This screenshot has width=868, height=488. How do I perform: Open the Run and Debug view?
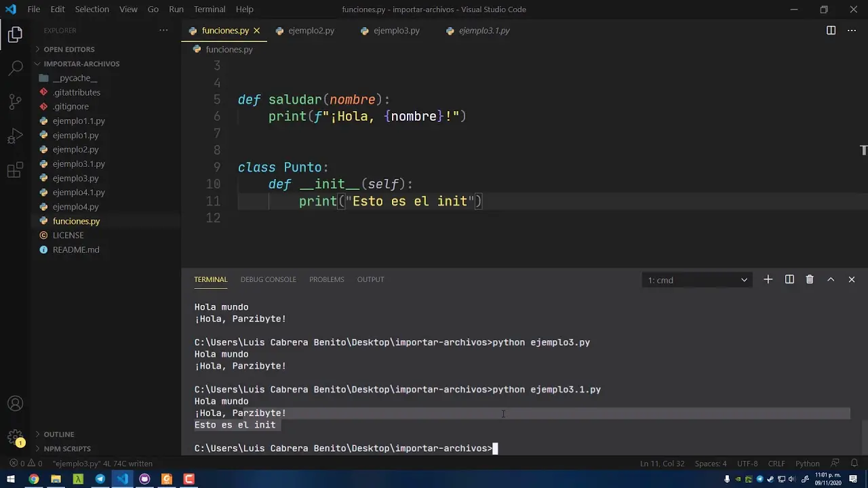click(x=15, y=136)
